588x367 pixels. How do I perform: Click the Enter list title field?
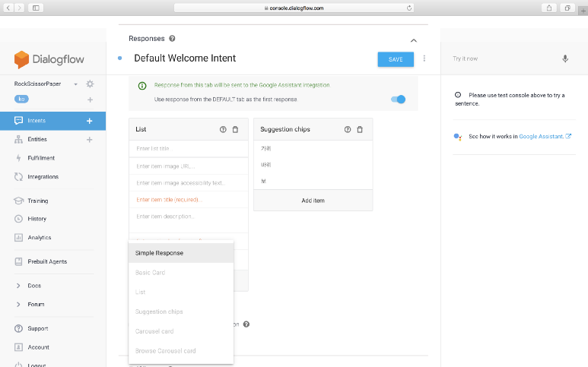click(188, 148)
